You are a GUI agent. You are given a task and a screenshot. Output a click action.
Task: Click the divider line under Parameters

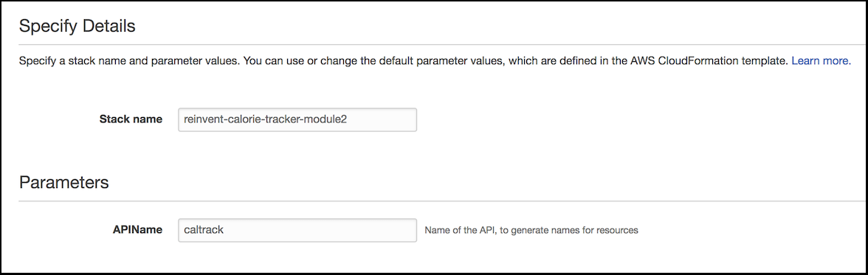443,201
